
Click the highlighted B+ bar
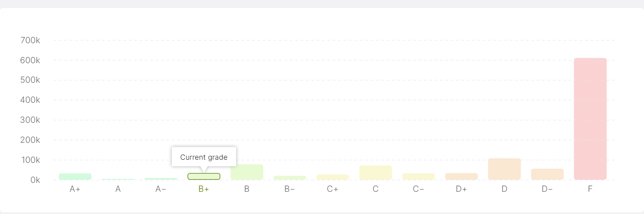click(x=204, y=177)
